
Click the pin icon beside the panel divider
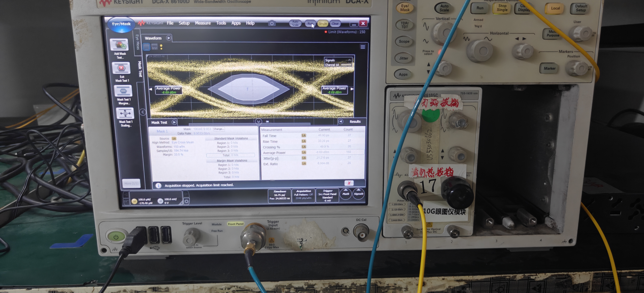[267, 122]
